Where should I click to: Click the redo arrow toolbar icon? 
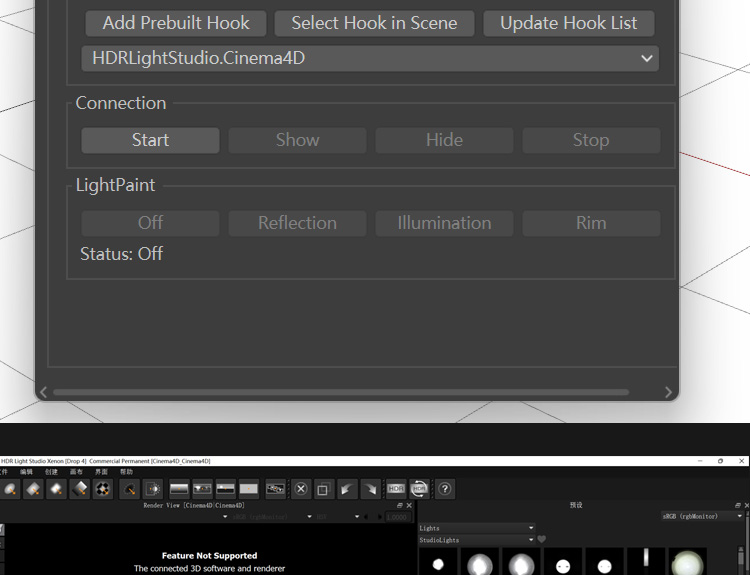[x=370, y=489]
